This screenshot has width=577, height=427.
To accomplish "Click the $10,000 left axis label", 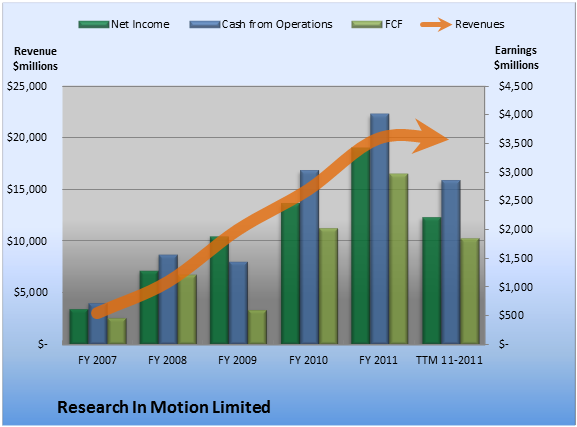I will pyautogui.click(x=27, y=241).
